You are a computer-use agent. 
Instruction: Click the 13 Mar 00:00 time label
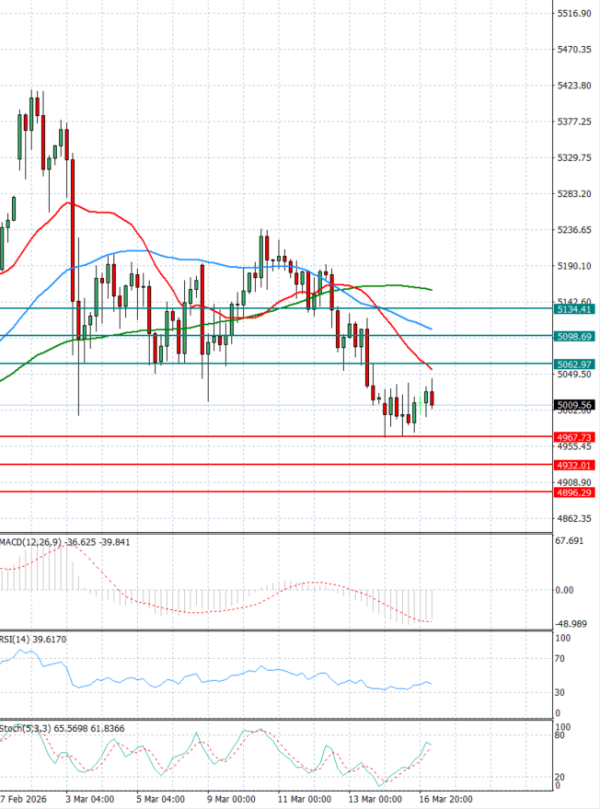376,800
